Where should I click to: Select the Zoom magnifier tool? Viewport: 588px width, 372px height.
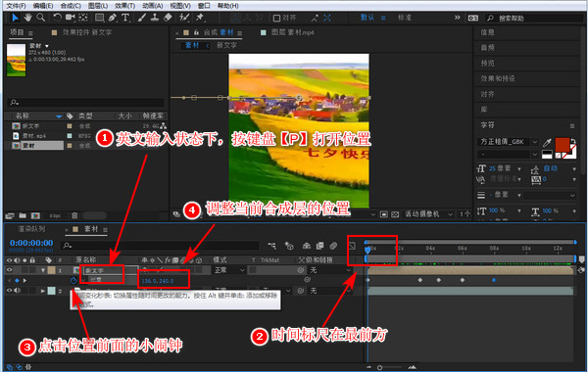pyautogui.click(x=41, y=18)
